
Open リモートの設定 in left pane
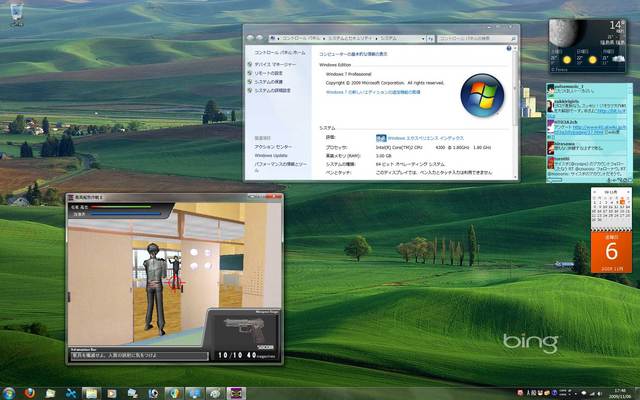tap(268, 73)
